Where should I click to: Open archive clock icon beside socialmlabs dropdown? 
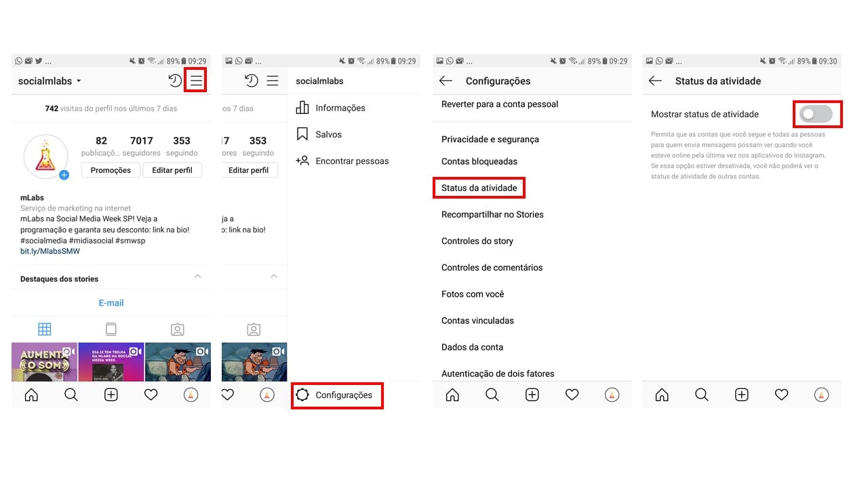pyautogui.click(x=175, y=81)
